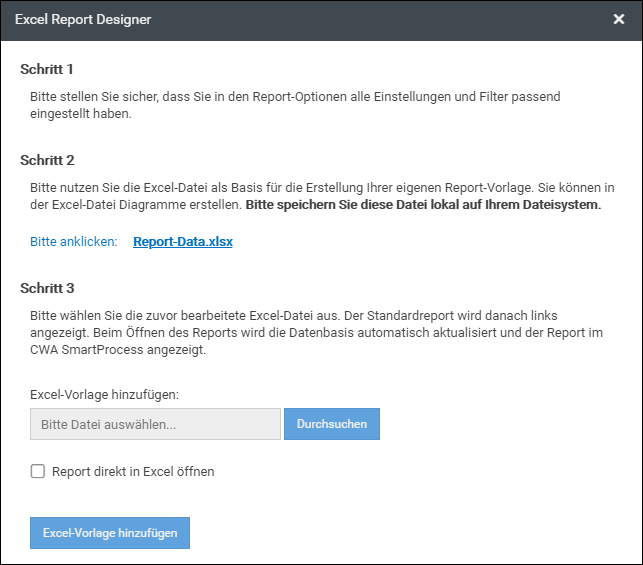Select the 'Schritt 1' heading

pyautogui.click(x=47, y=69)
